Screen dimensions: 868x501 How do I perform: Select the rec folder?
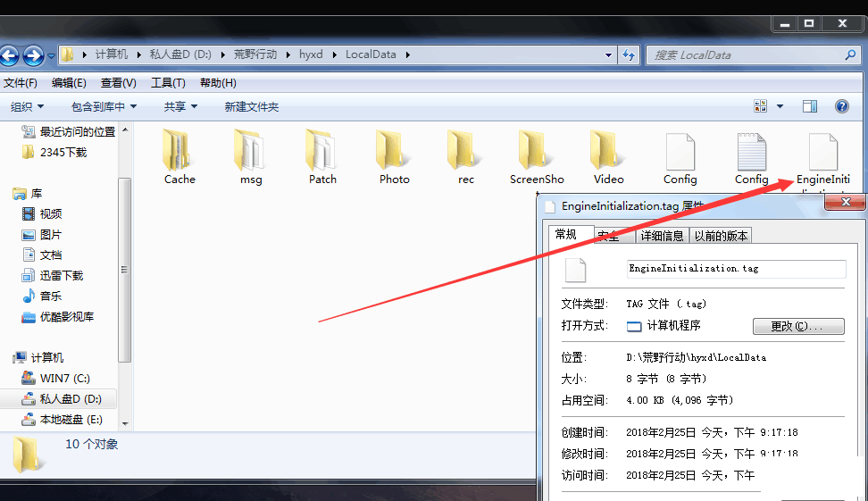pos(465,157)
